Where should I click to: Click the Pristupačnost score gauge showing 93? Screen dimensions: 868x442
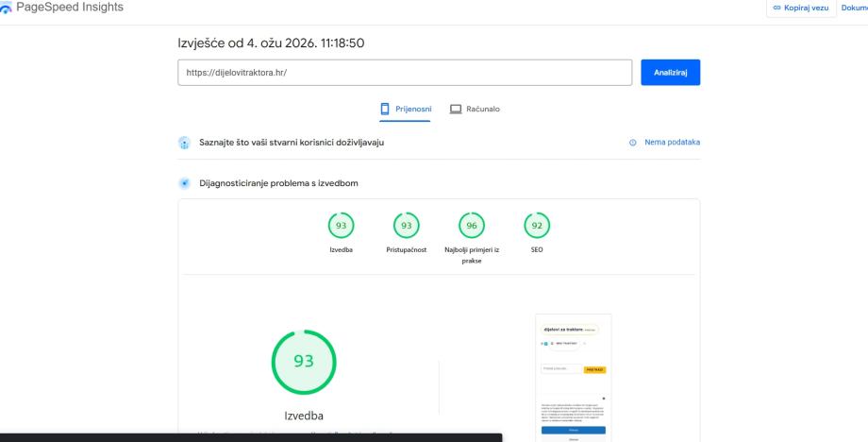(407, 226)
